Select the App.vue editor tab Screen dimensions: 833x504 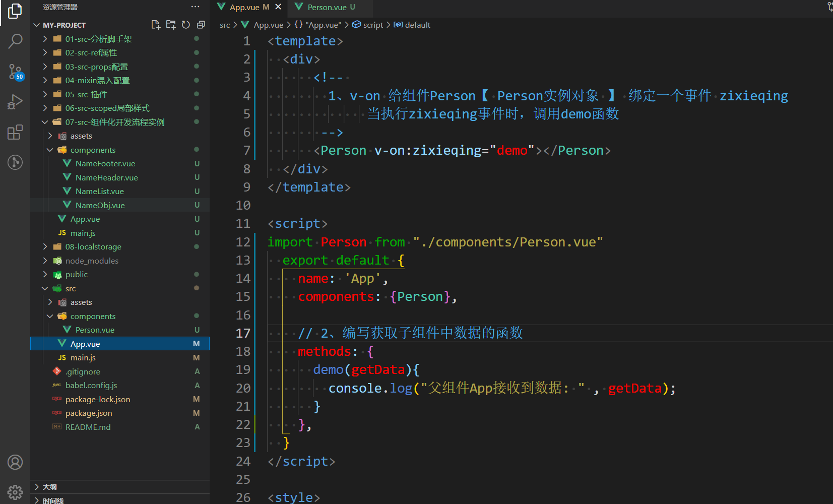pyautogui.click(x=244, y=7)
